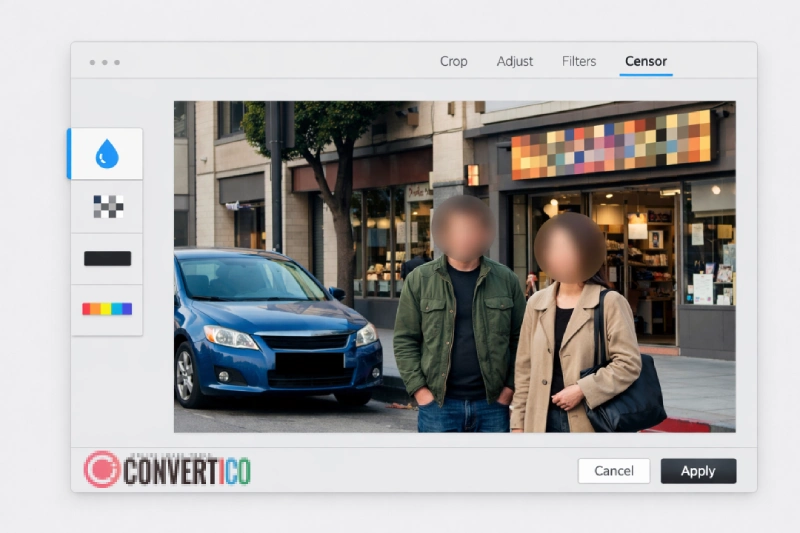Image resolution: width=800 pixels, height=533 pixels.
Task: Switch to the Crop tab
Action: [x=454, y=61]
